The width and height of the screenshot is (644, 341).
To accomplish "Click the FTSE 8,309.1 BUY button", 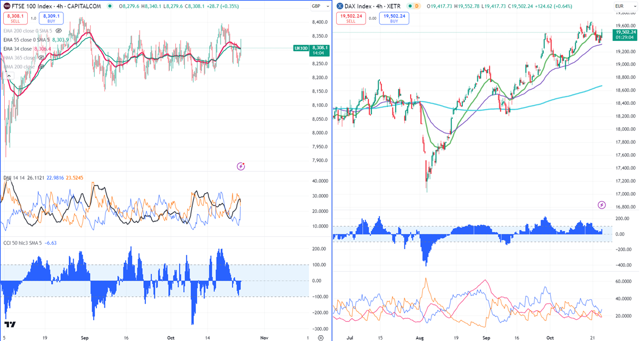I will 52,19.
